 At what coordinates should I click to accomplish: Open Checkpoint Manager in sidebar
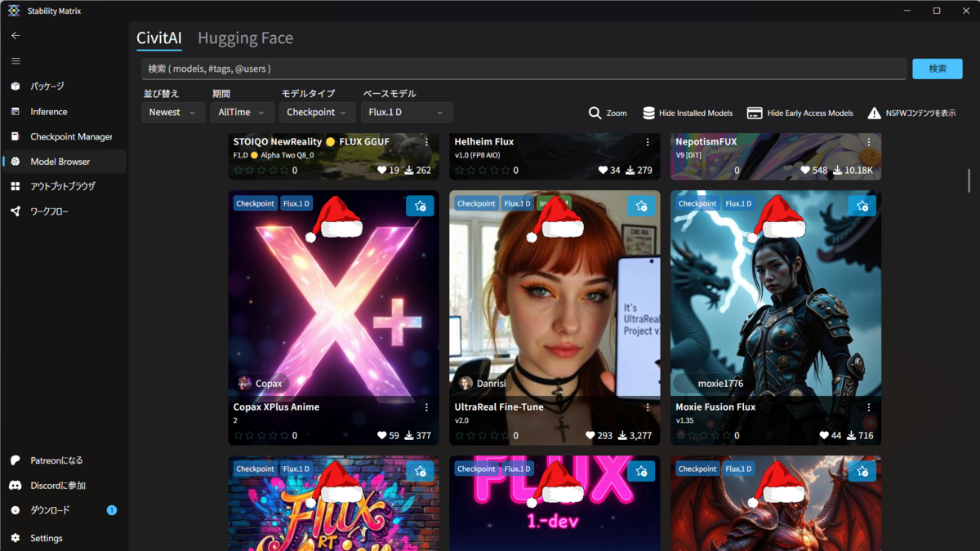pos(64,136)
